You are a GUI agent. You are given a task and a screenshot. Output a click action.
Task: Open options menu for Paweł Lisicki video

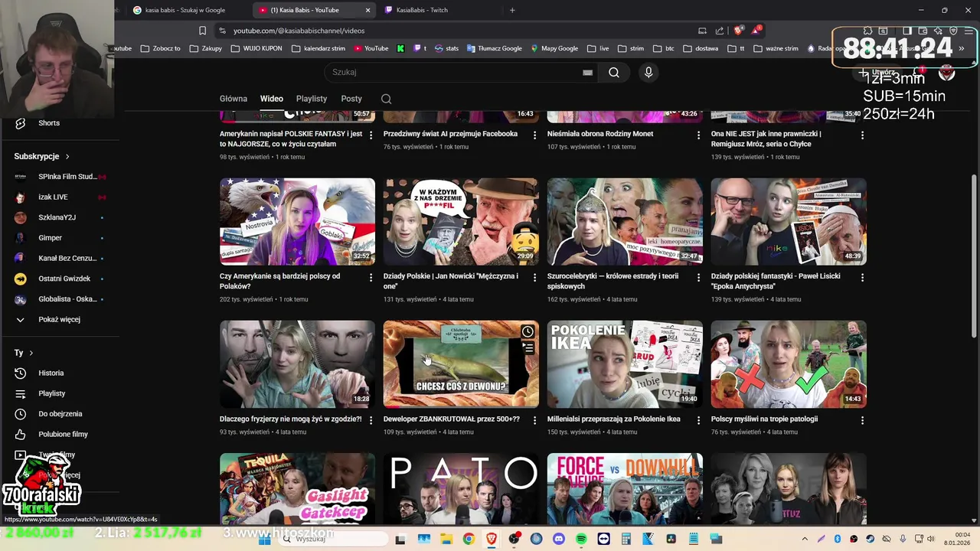click(862, 277)
